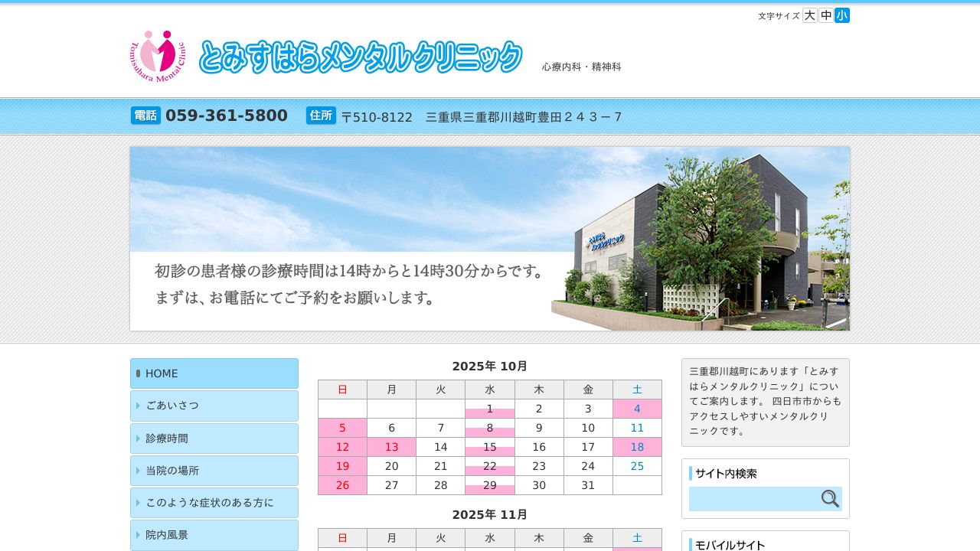Click the magnifying glass search icon

(830, 499)
